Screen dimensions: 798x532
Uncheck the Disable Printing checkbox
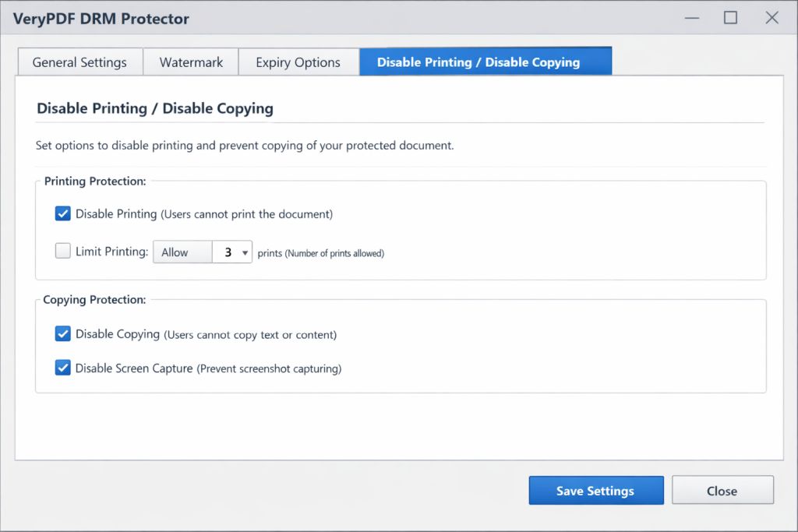tap(62, 213)
